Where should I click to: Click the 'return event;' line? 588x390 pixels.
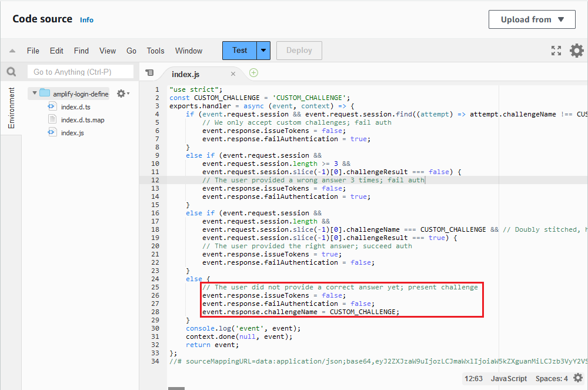[212, 345]
